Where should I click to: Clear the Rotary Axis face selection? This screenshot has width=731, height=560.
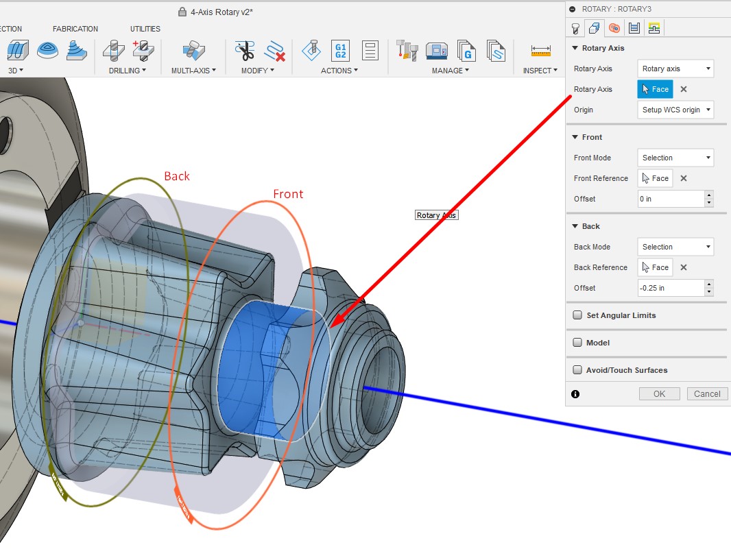pos(684,89)
